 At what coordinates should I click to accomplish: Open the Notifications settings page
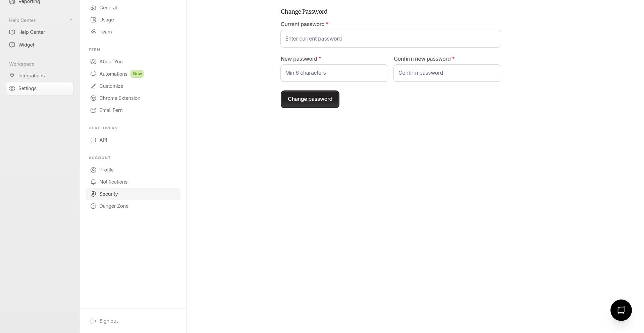113,182
